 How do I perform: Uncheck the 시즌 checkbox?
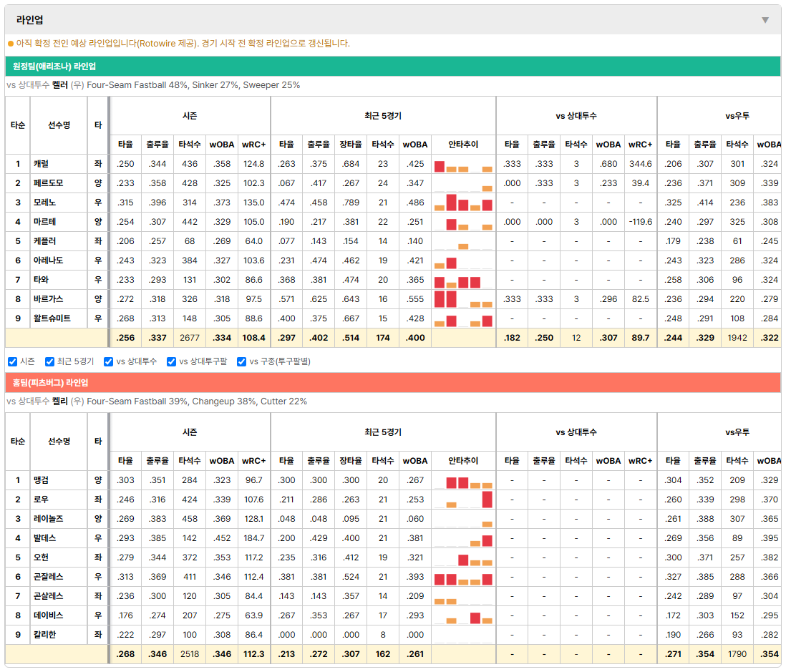[13, 361]
